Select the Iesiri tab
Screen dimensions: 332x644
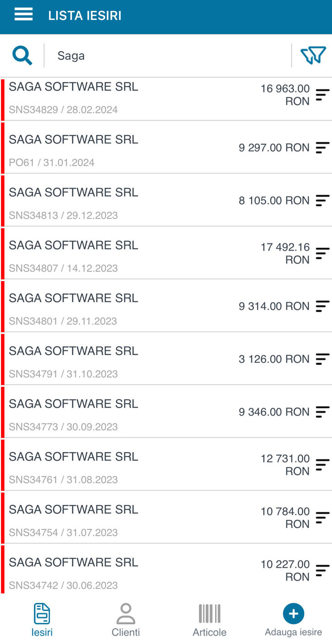(x=42, y=620)
